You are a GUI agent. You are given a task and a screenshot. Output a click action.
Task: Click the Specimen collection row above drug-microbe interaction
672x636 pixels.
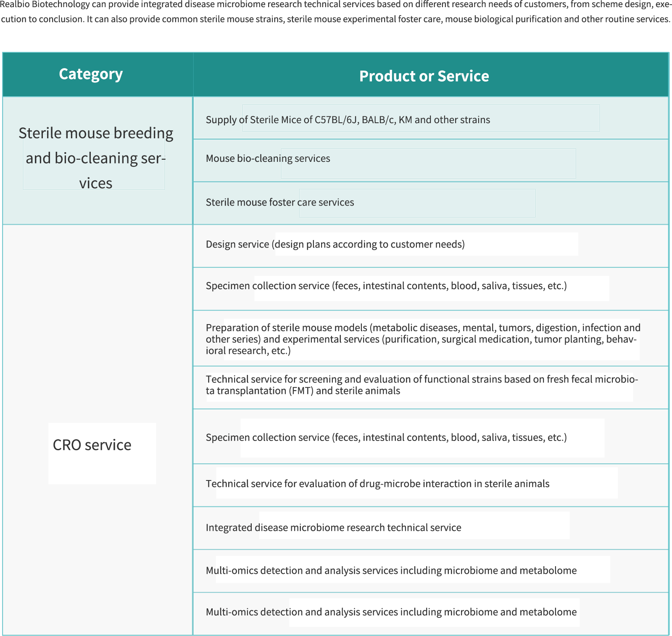386,438
